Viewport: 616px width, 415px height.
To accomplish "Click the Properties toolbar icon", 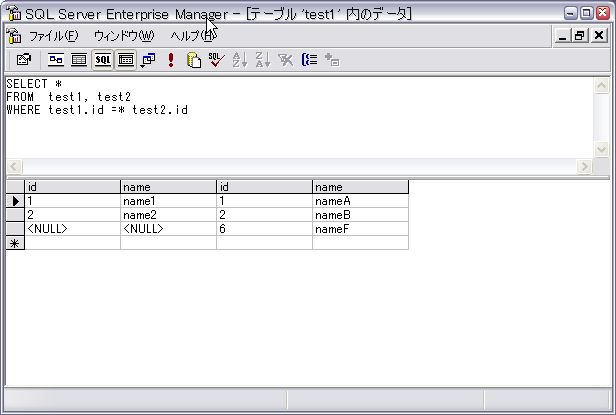I will (24, 60).
